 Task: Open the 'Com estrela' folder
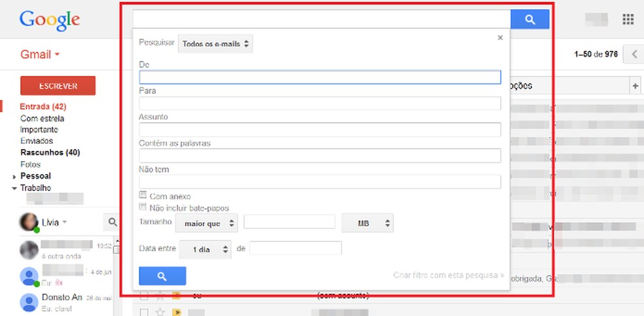coord(43,118)
